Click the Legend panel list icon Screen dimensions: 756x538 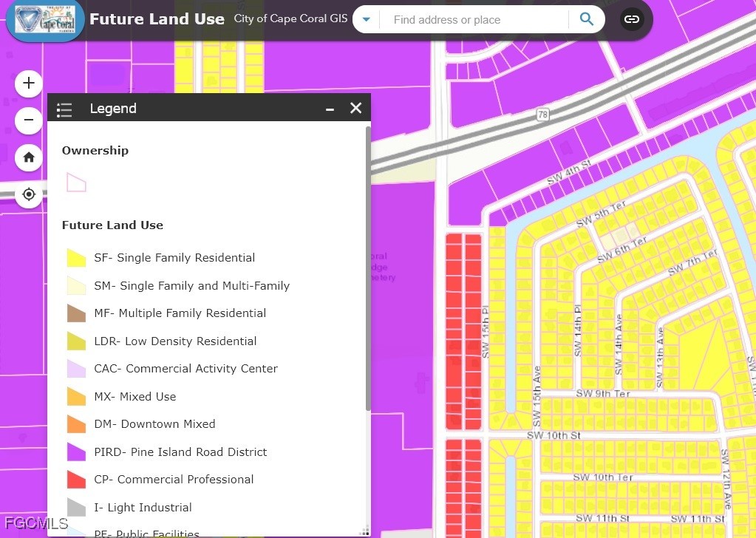coord(65,109)
